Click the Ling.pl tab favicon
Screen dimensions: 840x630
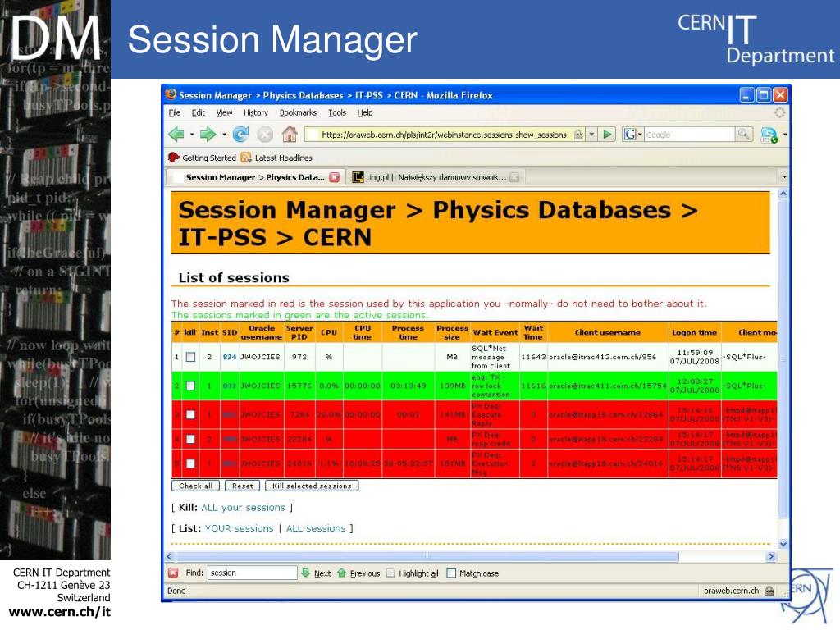pyautogui.click(x=358, y=177)
